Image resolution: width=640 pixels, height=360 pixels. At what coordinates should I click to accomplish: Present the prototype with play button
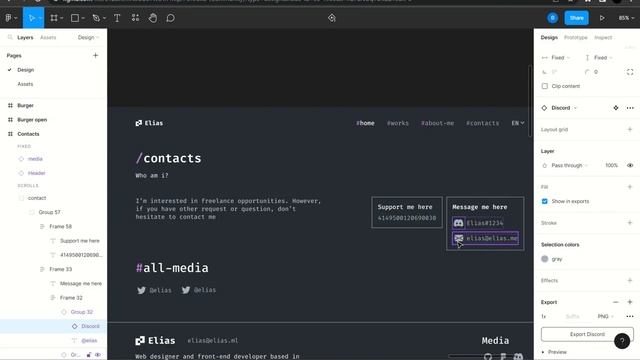(602, 18)
